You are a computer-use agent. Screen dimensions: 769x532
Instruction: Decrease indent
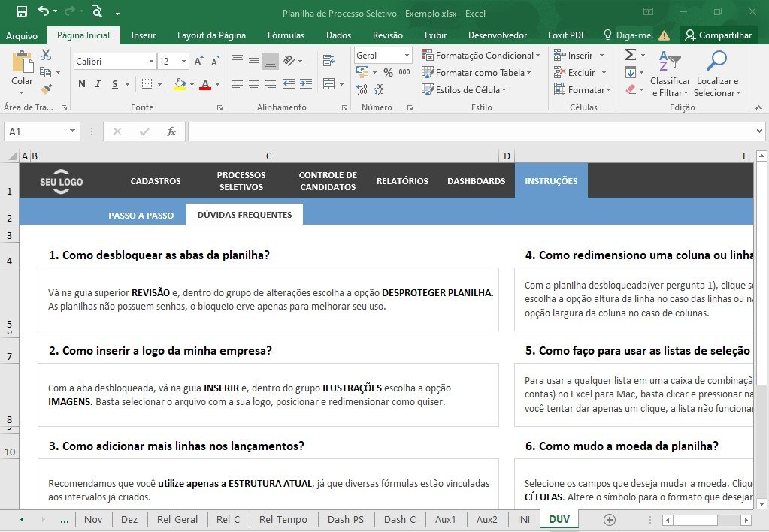[289, 84]
